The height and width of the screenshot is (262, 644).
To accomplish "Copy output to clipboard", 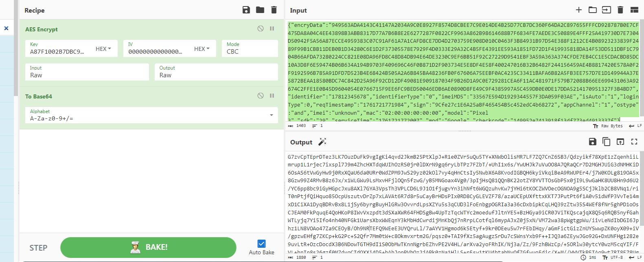I will [607, 142].
